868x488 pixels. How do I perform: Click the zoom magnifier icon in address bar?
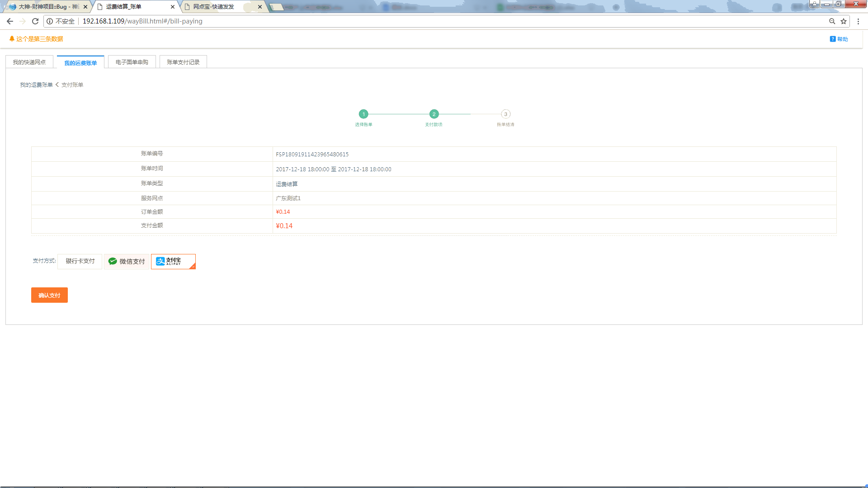pyautogui.click(x=832, y=21)
